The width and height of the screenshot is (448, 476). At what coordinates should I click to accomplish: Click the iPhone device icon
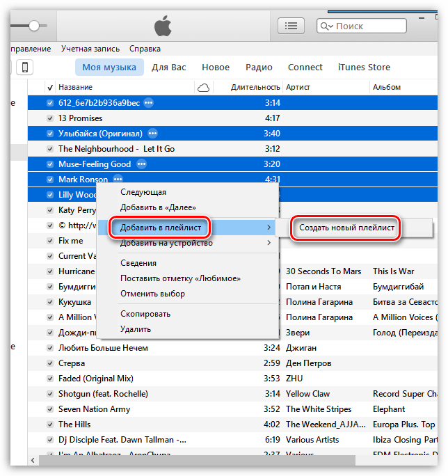(24, 68)
